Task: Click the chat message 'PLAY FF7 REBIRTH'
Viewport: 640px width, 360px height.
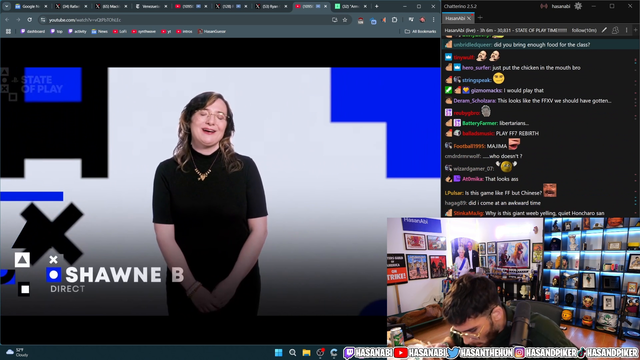Action: click(517, 133)
